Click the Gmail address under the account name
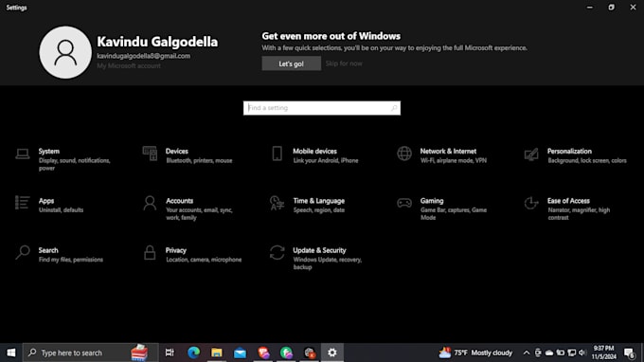Image resolution: width=644 pixels, height=362 pixels. click(143, 56)
